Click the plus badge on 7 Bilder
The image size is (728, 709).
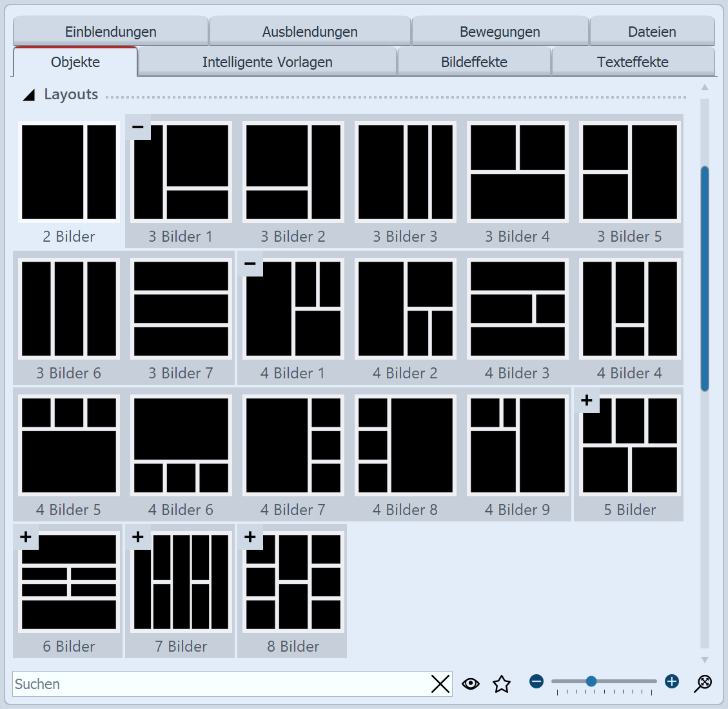(x=138, y=536)
